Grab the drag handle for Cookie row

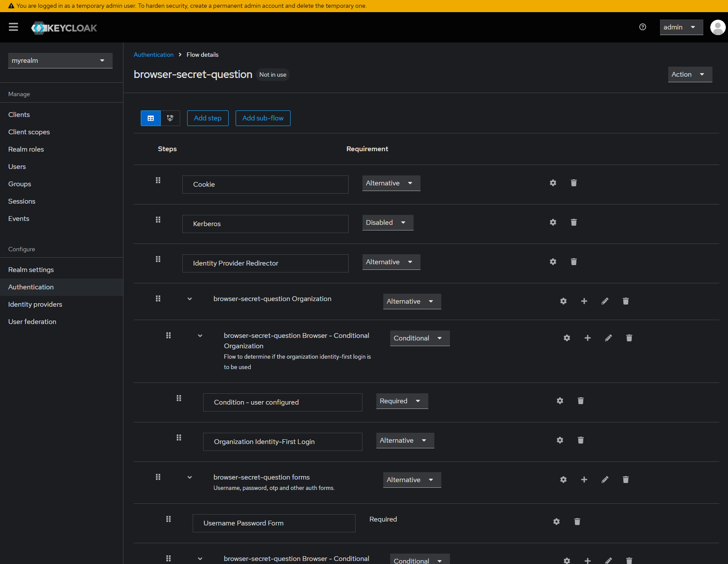[158, 180]
